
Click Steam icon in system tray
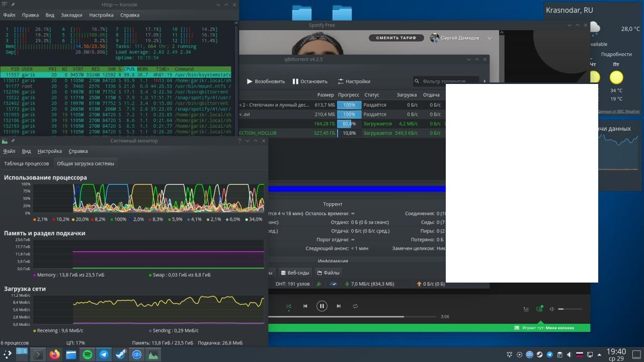coord(539,354)
